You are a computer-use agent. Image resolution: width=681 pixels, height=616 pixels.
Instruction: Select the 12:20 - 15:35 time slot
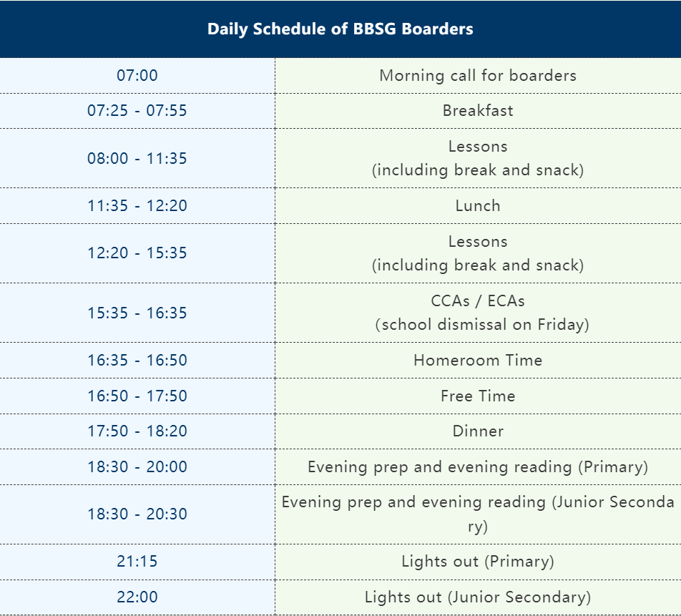click(137, 253)
